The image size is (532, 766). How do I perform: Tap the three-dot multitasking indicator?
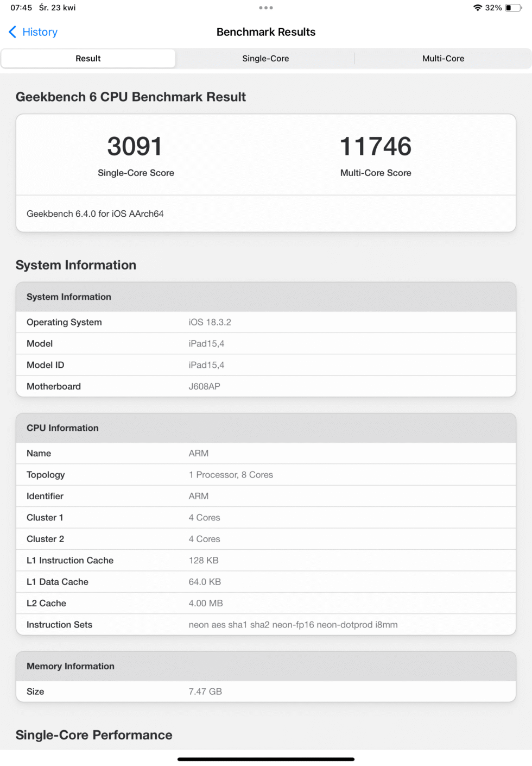(265, 8)
